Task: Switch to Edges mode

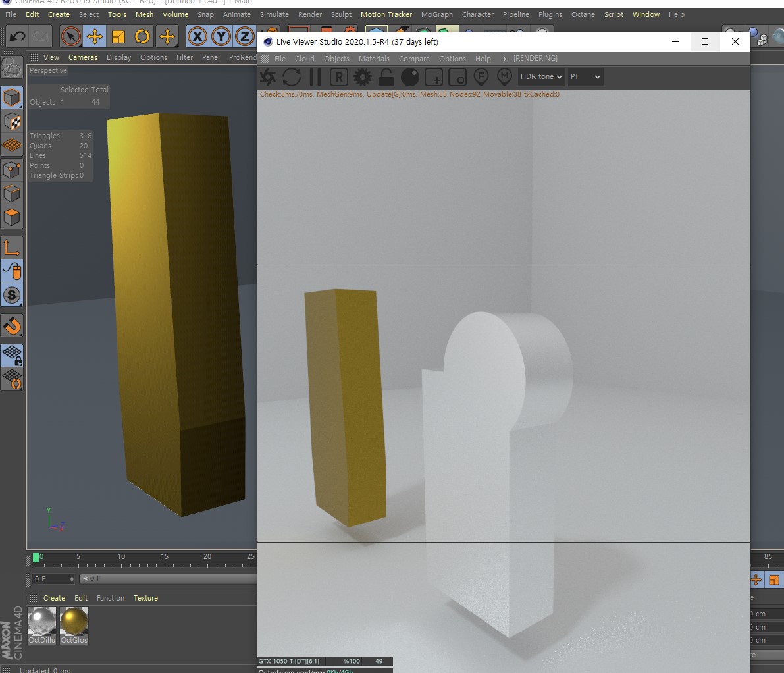Action: [x=12, y=194]
